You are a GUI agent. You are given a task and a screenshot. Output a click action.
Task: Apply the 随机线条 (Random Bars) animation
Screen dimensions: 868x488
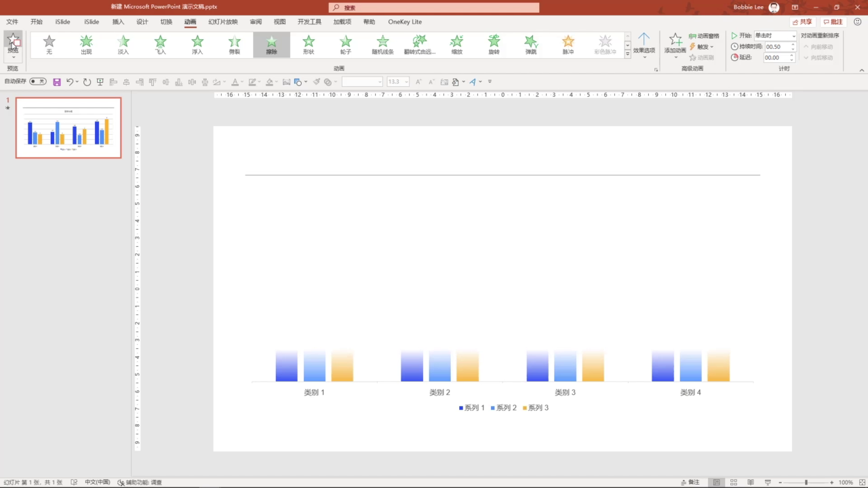click(x=382, y=45)
